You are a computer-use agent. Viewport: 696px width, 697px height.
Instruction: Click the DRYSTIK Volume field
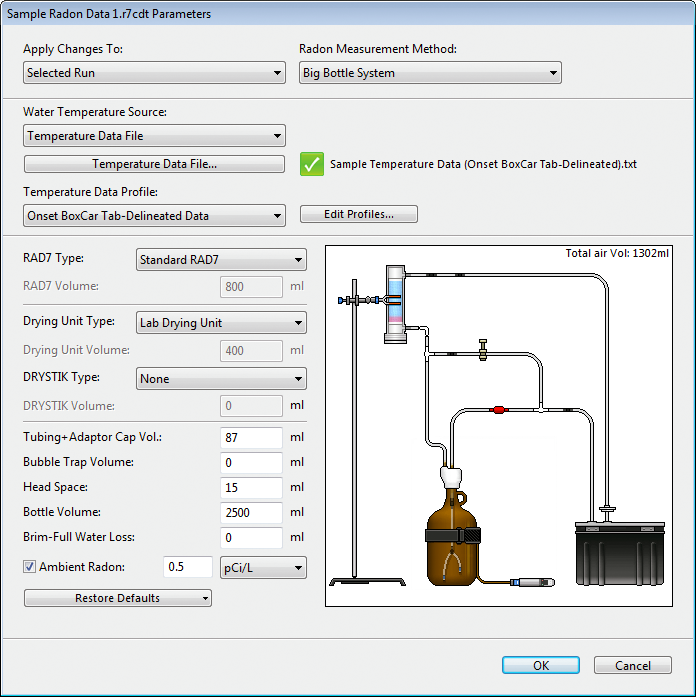(x=251, y=406)
